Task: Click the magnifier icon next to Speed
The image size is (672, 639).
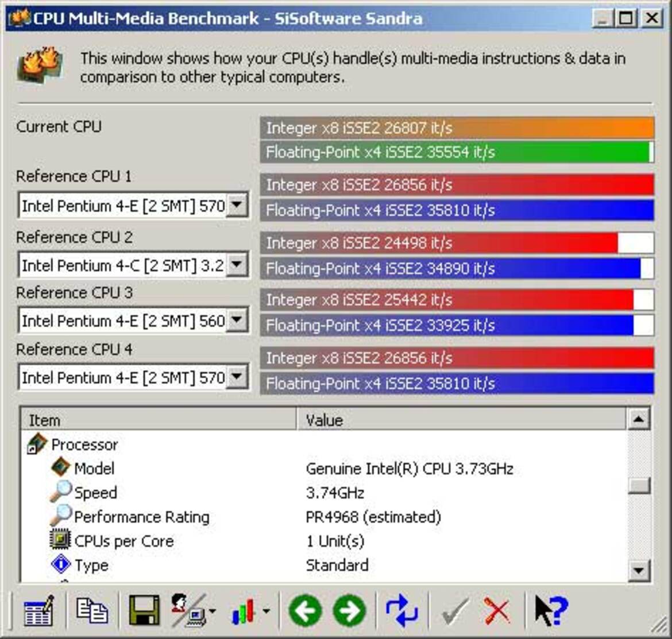Action: [60, 491]
